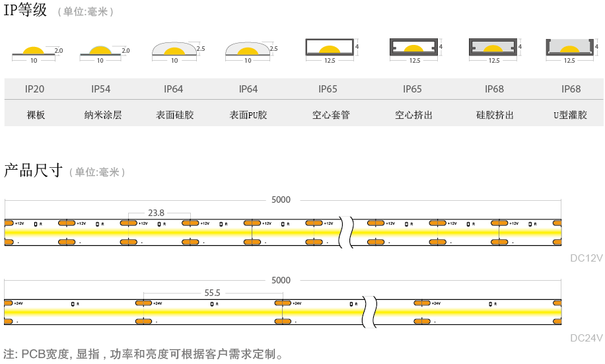Click the IP54 rating label
The width and height of the screenshot is (605, 364).
pos(101,89)
